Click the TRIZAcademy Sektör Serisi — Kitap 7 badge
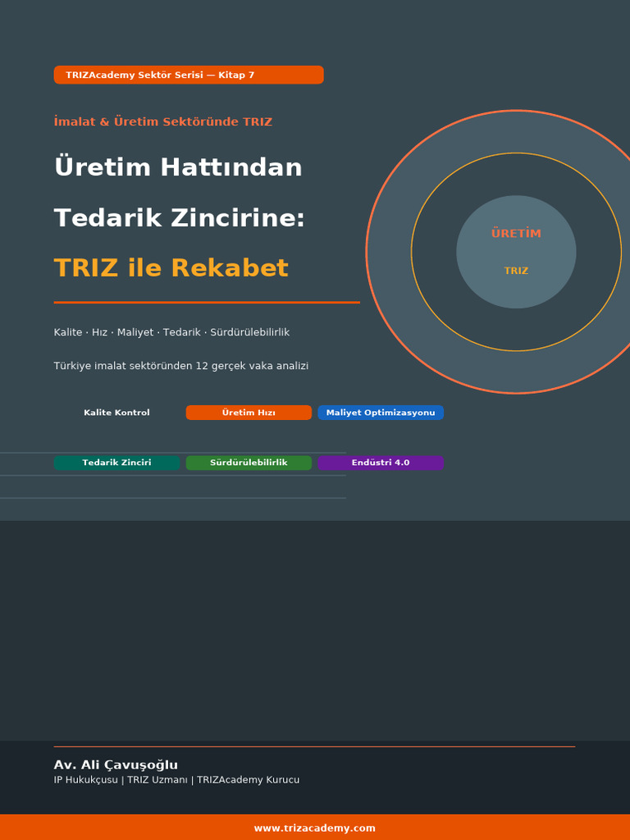630x840 pixels. pyautogui.click(x=189, y=75)
